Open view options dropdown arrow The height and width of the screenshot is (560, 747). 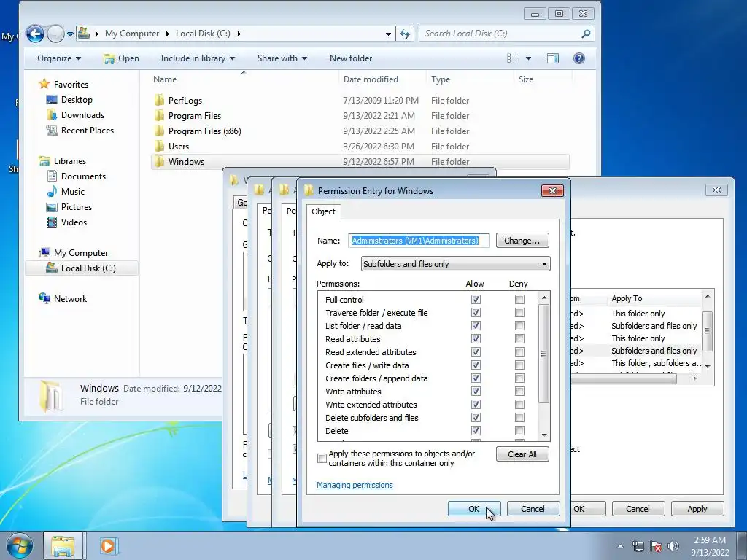click(x=528, y=58)
